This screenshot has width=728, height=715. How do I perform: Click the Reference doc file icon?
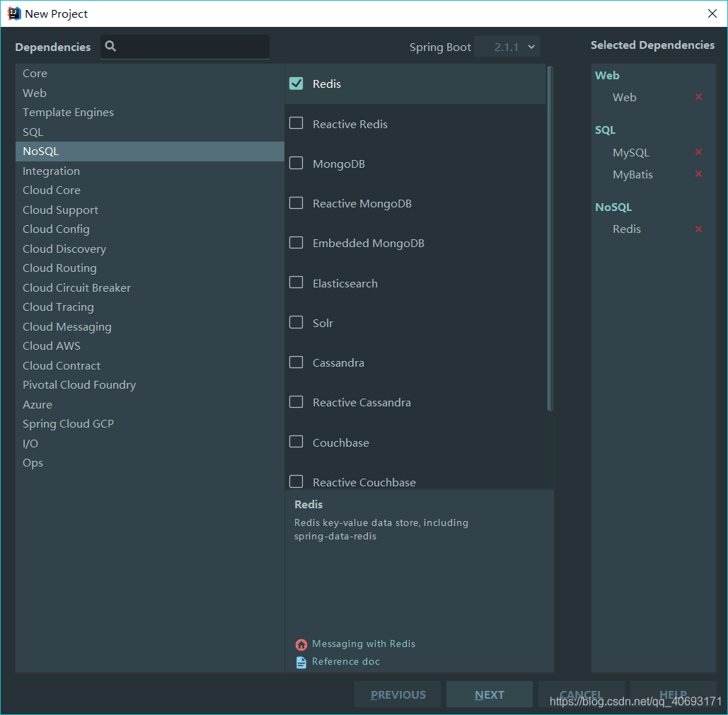301,662
